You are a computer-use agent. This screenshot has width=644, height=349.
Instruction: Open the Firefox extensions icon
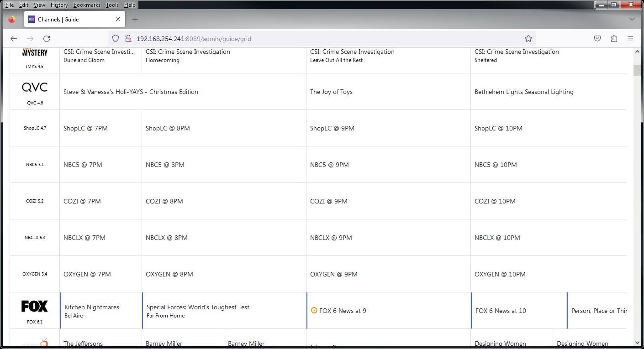[614, 39]
